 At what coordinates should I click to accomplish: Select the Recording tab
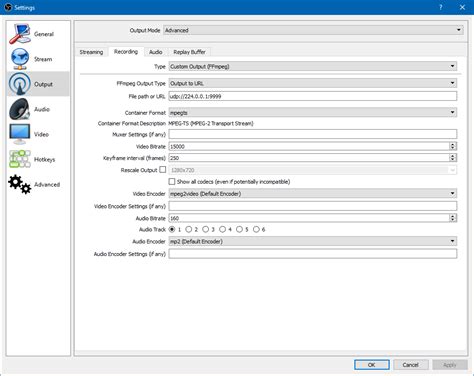126,52
